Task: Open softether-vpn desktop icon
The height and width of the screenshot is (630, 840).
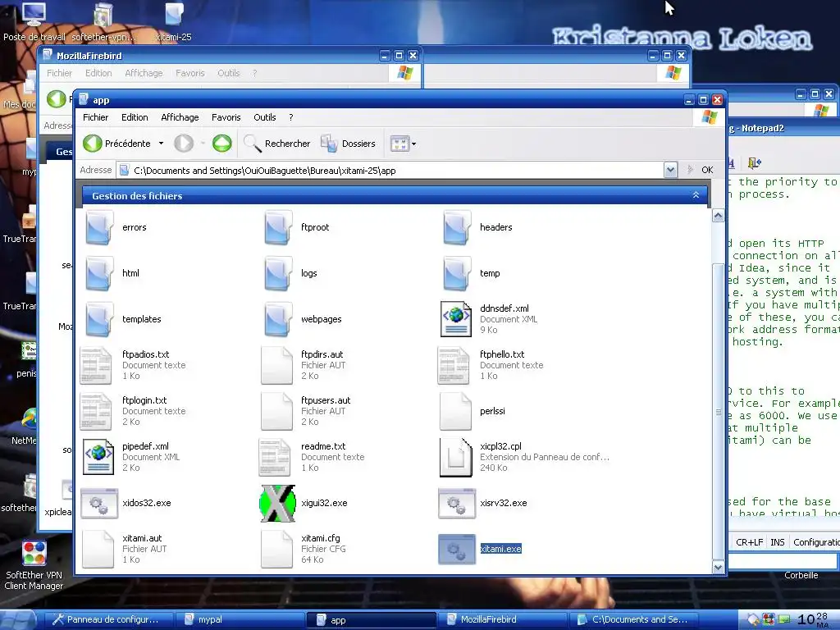Action: coord(103,21)
